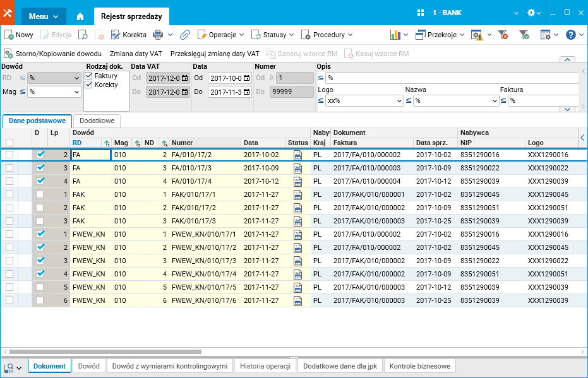Expand the Logo filter combo box
The width and height of the screenshot is (588, 378).
coord(399,101)
